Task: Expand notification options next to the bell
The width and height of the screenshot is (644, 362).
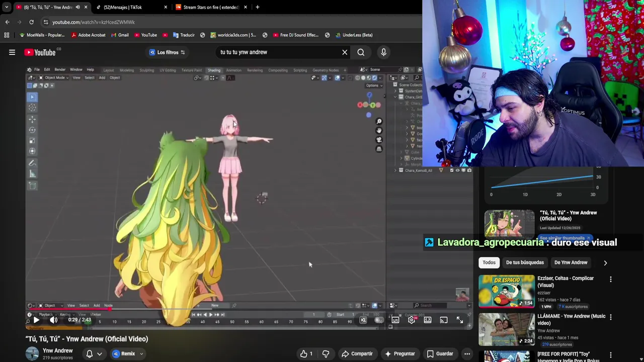Action: pos(100,353)
